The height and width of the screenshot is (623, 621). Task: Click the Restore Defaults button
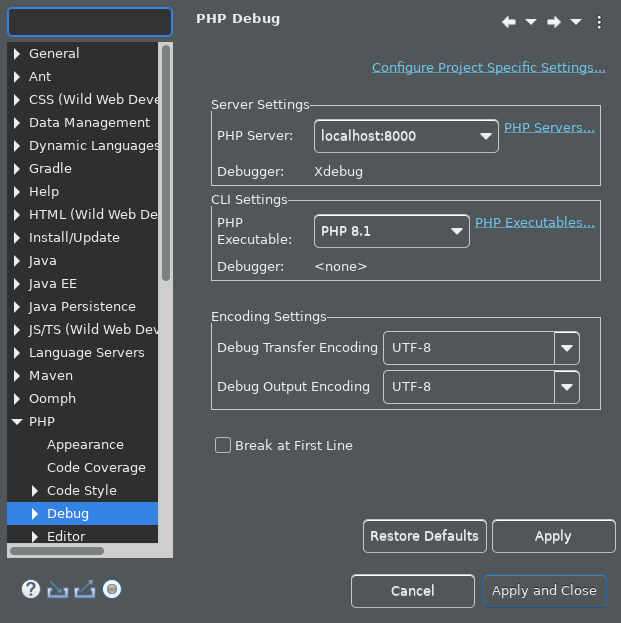coord(425,536)
